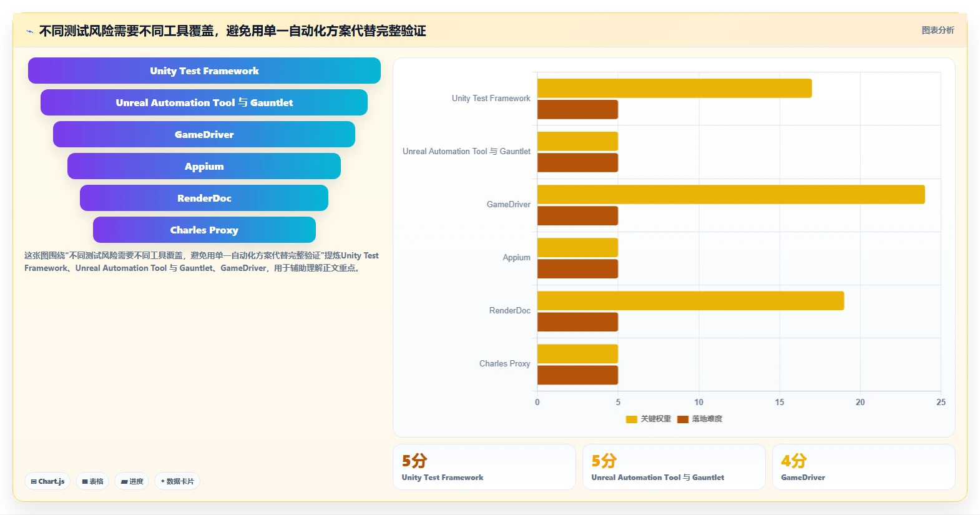Click the x-axis tick value 20
This screenshot has width=980, height=515.
tap(860, 402)
